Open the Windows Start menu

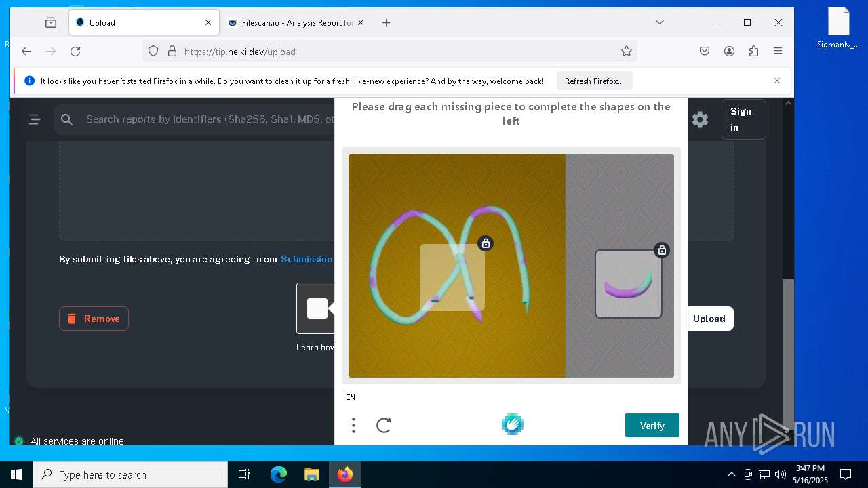(16, 474)
